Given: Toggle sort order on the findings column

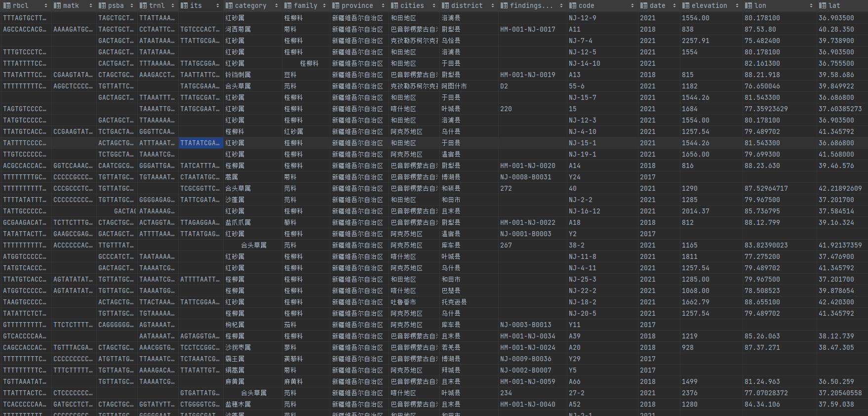Looking at the screenshot, I should point(561,5).
